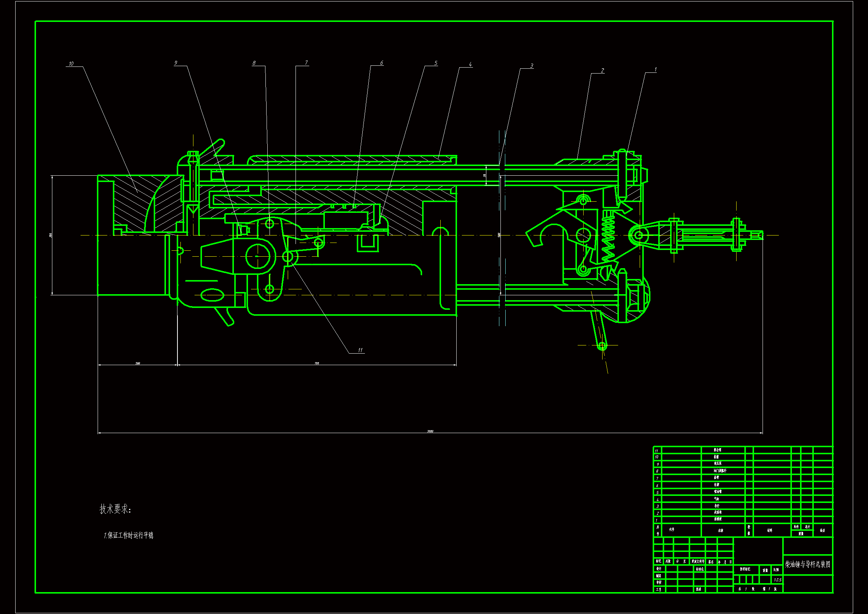Click callout number 2 label
This screenshot has width=868, height=614.
(602, 70)
